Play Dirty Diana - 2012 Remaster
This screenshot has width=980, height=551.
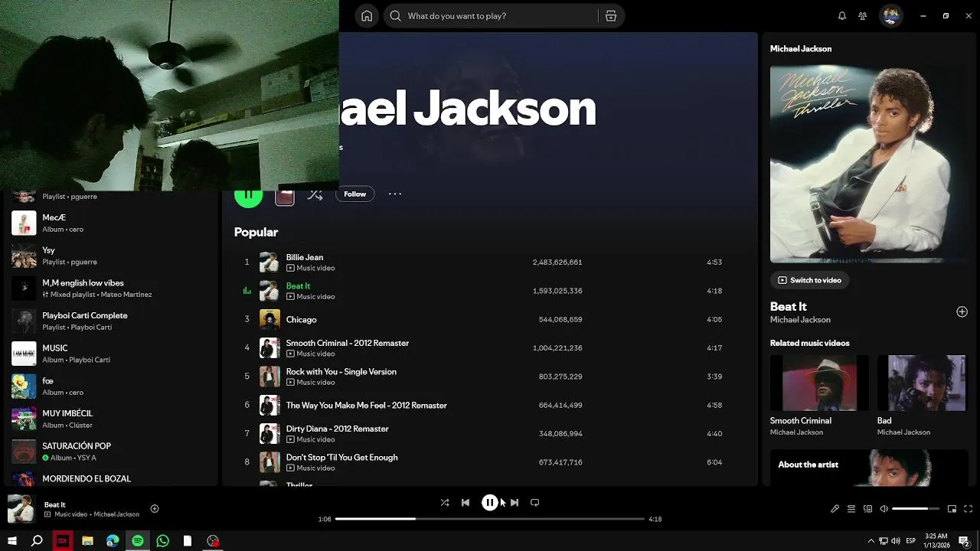[x=490, y=433]
